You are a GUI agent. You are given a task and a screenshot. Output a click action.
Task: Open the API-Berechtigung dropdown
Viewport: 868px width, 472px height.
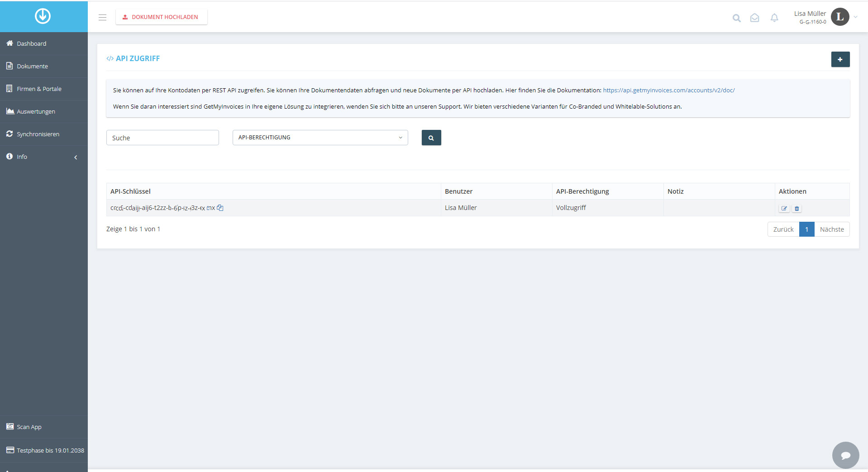pos(320,138)
